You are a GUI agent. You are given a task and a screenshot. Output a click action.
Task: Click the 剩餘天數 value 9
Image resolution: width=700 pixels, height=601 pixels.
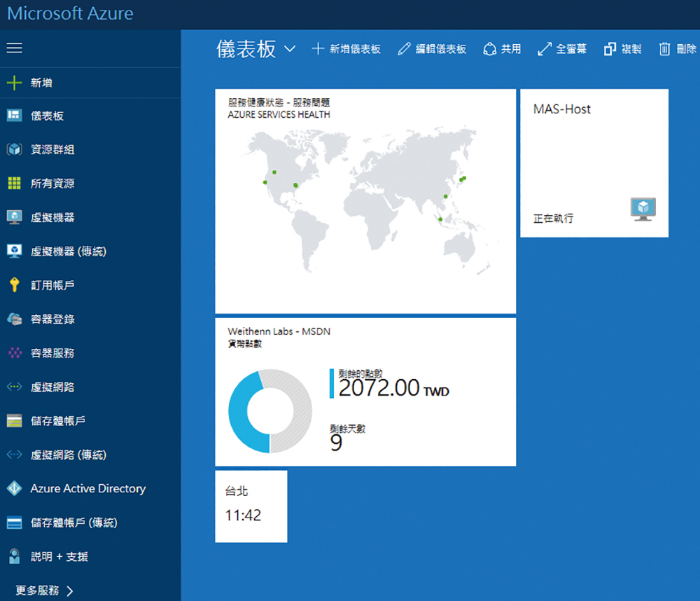[336, 443]
